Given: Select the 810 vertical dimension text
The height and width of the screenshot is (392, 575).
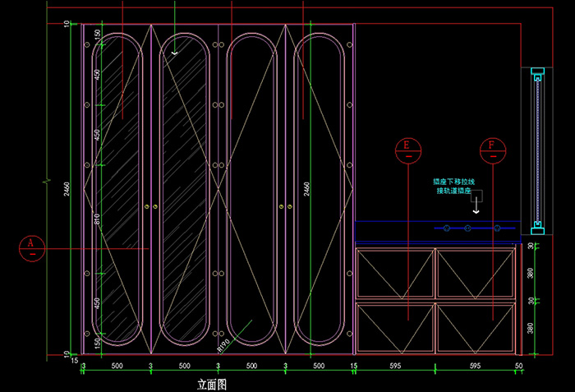Looking at the screenshot, I should (97, 219).
